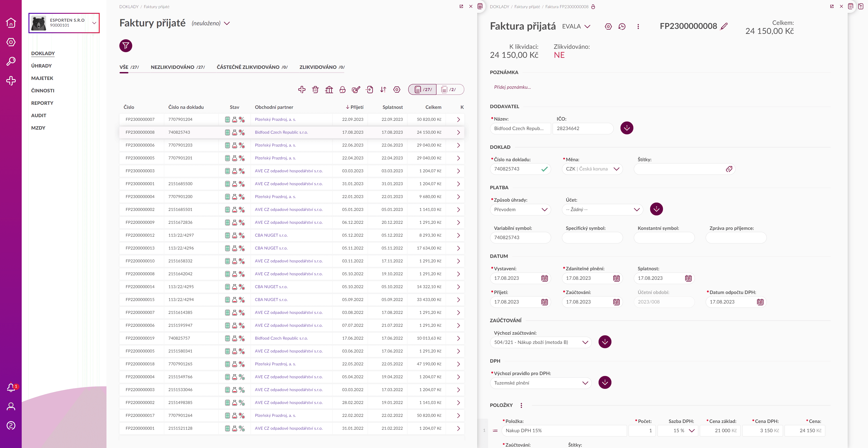Screen dimensions: 868x448
Task: Open three-dot menu next to POLOŽKY
Action: [x=521, y=405]
